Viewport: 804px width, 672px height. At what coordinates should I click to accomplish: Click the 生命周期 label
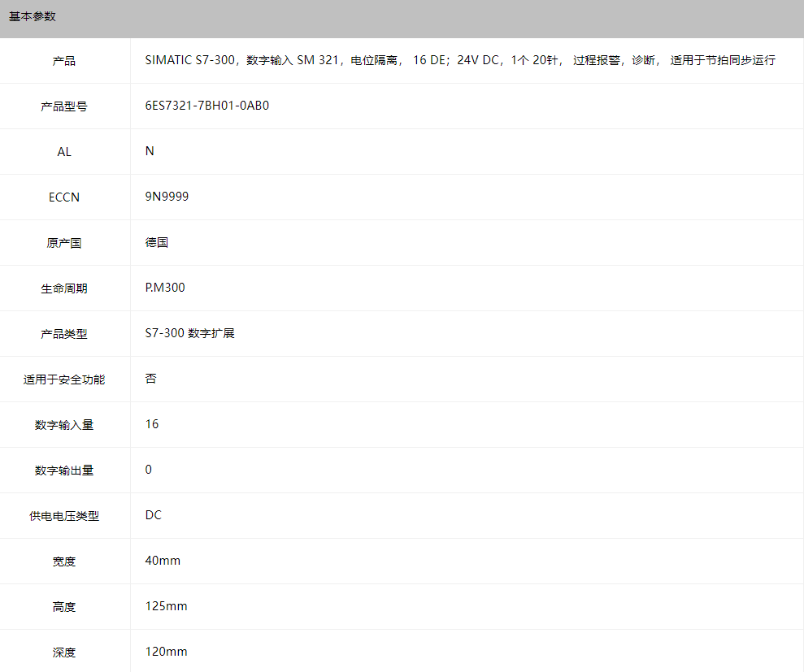click(x=64, y=288)
